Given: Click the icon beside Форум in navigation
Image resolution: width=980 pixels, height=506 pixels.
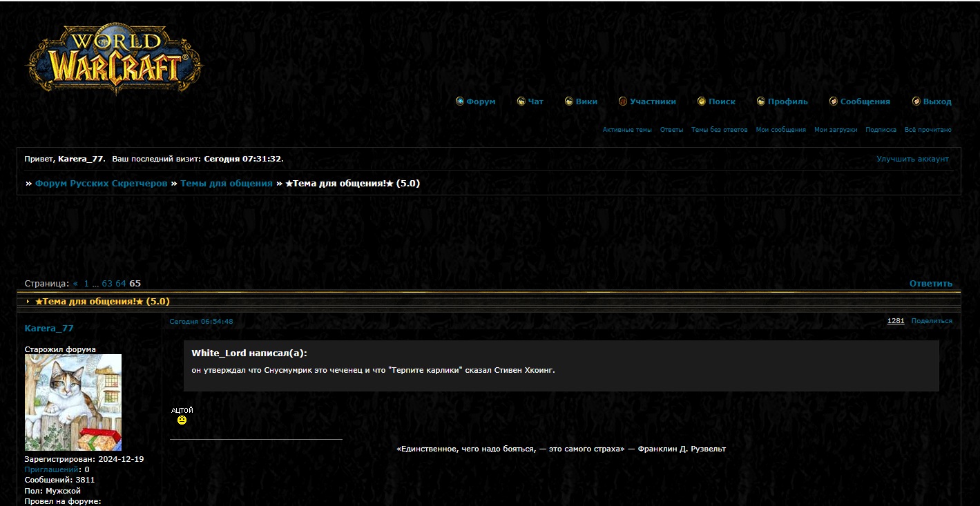Looking at the screenshot, I should (x=460, y=101).
